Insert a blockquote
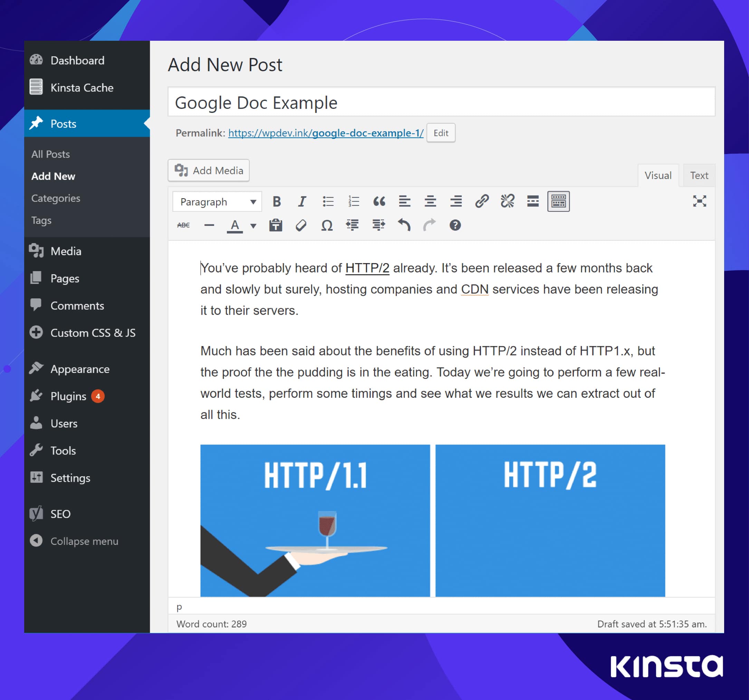The image size is (749, 700). tap(379, 202)
